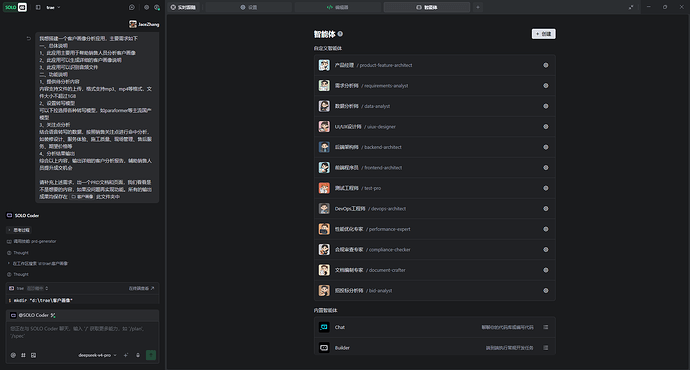Open settings gear for document-crafter agent

click(546, 270)
